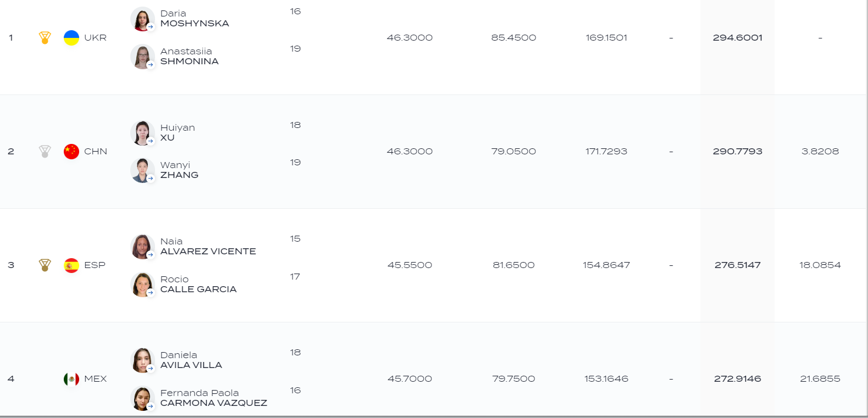
Task: Click the Mexico flag icon
Action: click(71, 379)
